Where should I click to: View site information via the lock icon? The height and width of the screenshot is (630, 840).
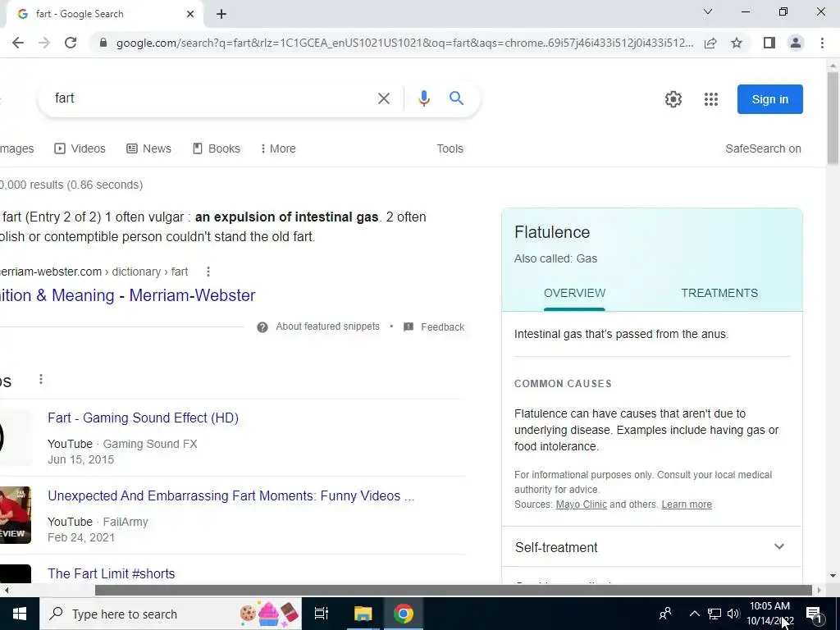[103, 43]
